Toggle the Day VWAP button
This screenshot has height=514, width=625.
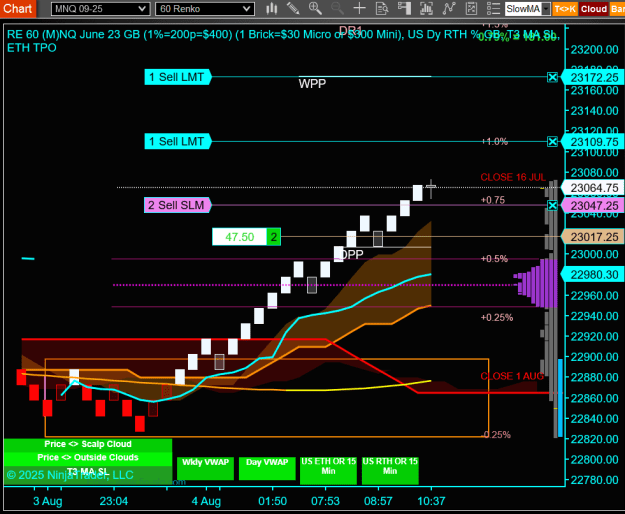tap(267, 468)
